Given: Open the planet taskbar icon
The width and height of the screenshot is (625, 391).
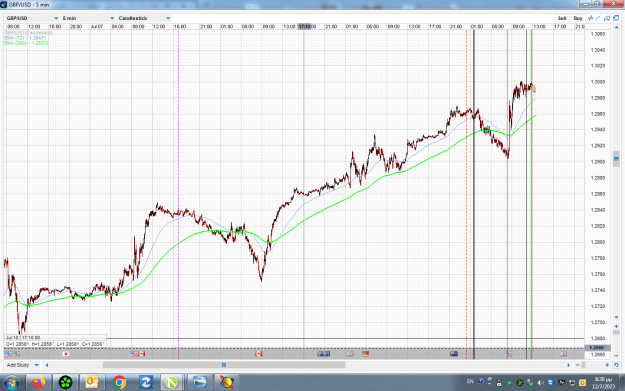Looking at the screenshot, I should point(227,383).
